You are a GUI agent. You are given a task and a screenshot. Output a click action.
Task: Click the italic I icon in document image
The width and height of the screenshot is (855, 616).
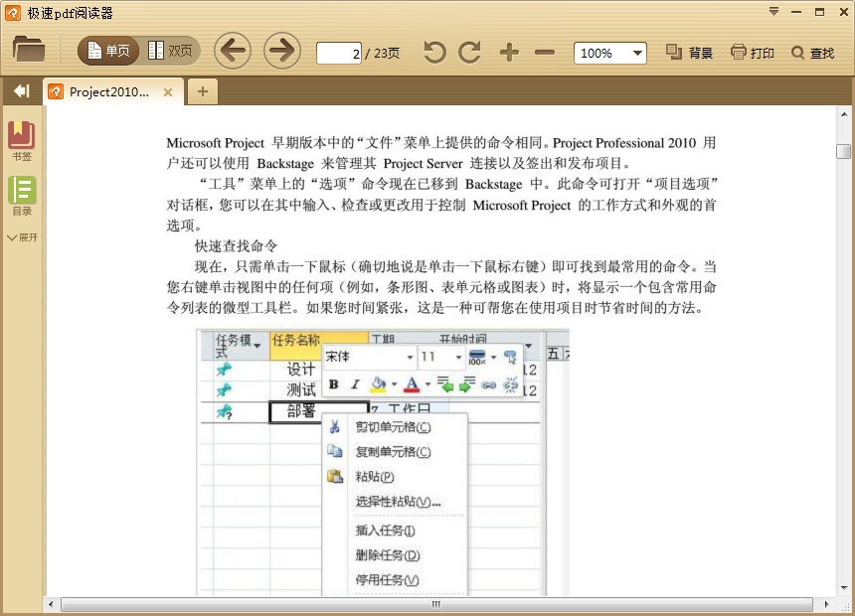tap(355, 385)
